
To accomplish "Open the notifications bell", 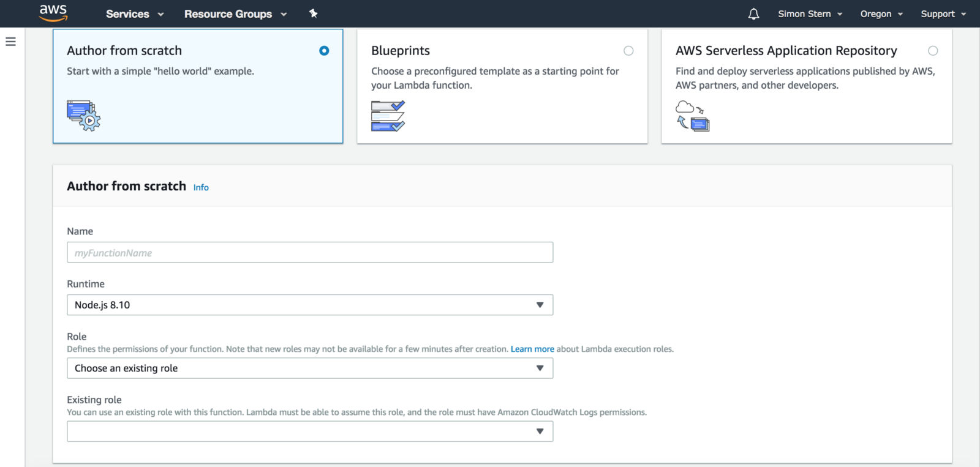I will click(753, 14).
